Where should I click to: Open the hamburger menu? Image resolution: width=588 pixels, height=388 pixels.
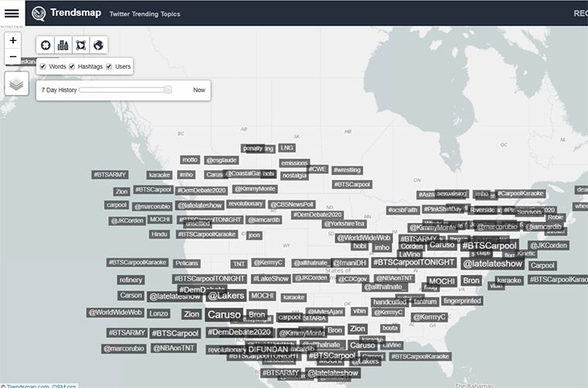(12, 13)
